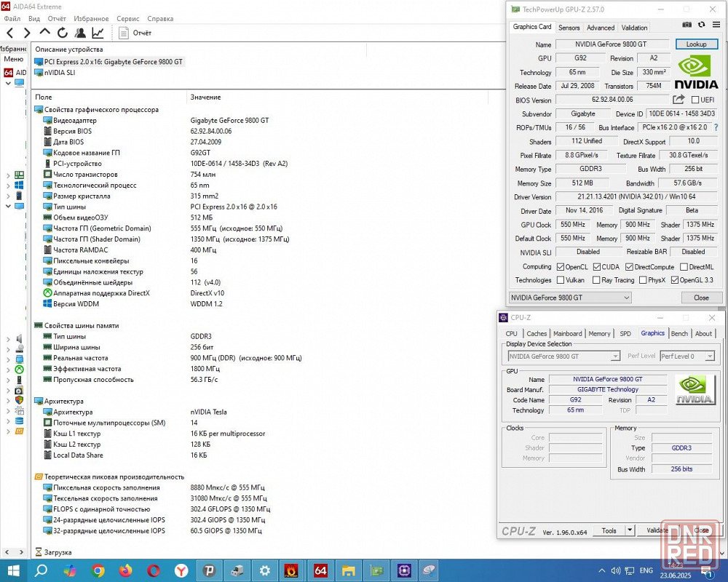The height and width of the screenshot is (582, 728).
Task: Click the BIOS export share icon in GPU-Z
Action: pyautogui.click(x=678, y=100)
